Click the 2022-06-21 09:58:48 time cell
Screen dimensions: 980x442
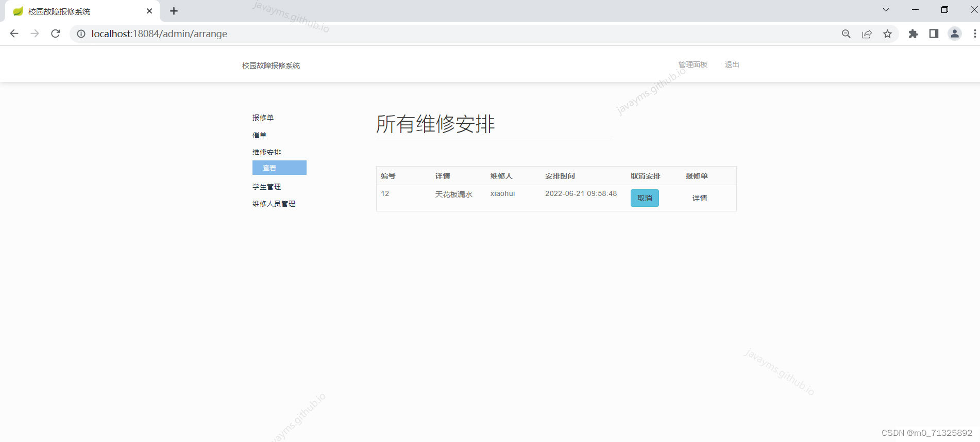coord(581,193)
